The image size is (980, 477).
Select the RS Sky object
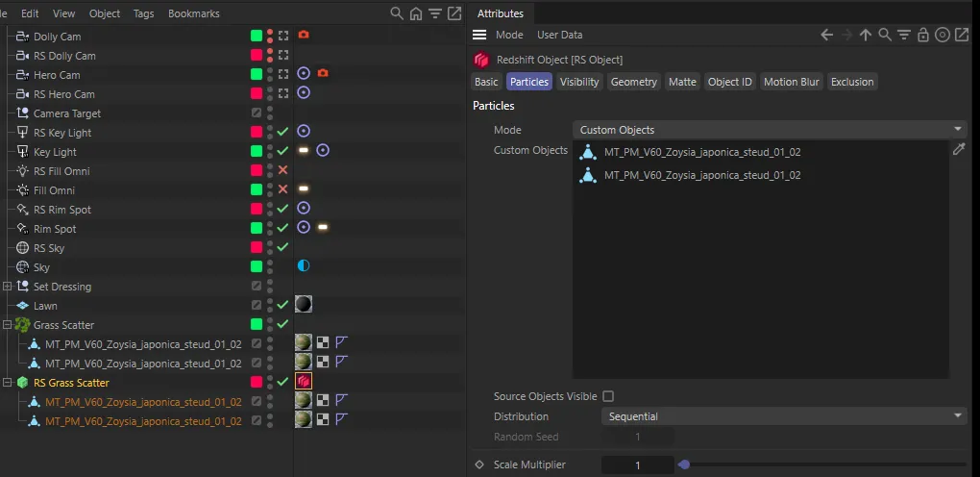[x=49, y=248]
